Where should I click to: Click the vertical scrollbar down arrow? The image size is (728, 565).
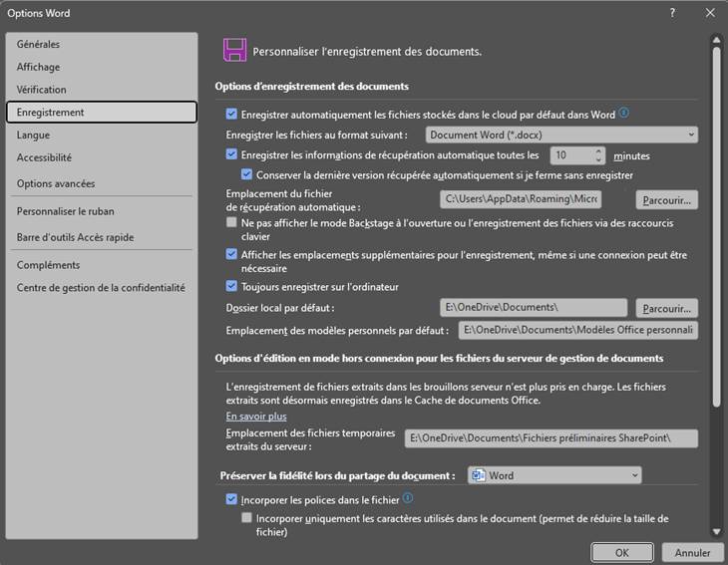coord(715,528)
